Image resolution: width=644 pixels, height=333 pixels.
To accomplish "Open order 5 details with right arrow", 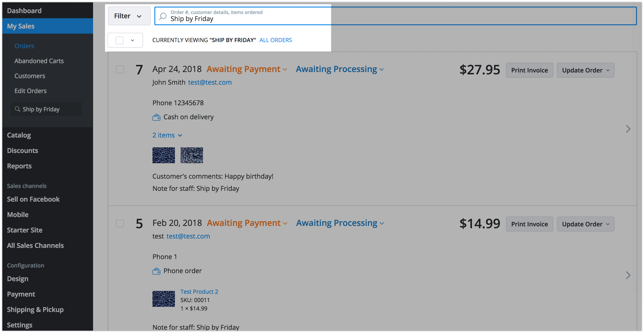I will coord(628,275).
